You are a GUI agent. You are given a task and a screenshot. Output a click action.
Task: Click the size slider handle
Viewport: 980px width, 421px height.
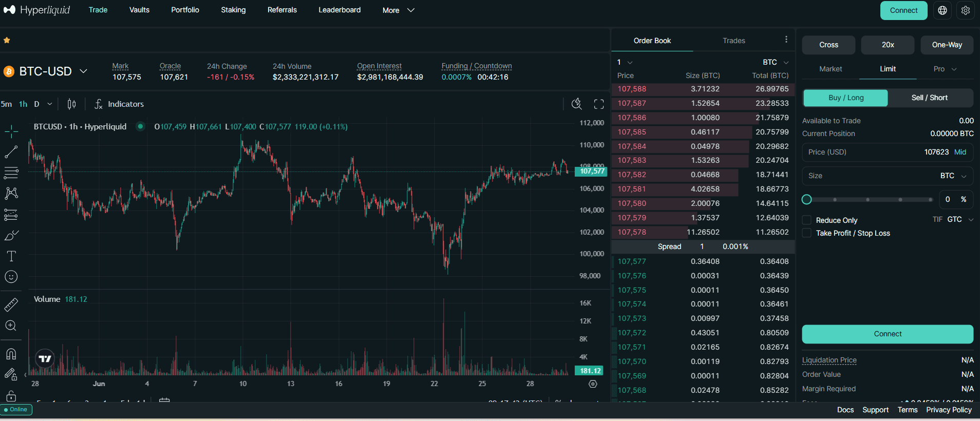(807, 199)
